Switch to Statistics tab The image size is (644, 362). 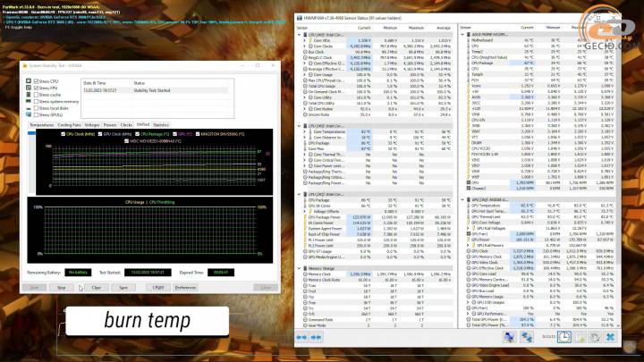point(161,125)
